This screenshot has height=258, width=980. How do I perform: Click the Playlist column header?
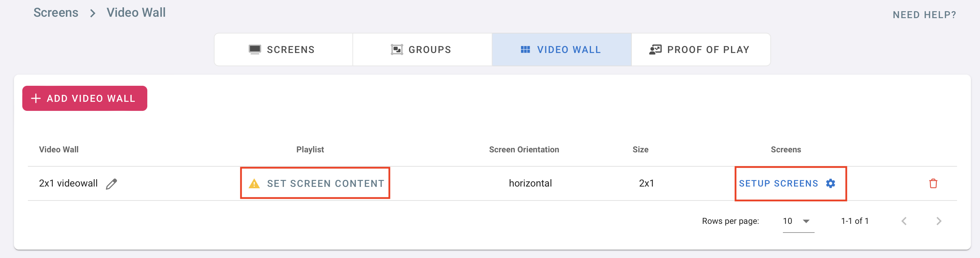click(x=310, y=149)
